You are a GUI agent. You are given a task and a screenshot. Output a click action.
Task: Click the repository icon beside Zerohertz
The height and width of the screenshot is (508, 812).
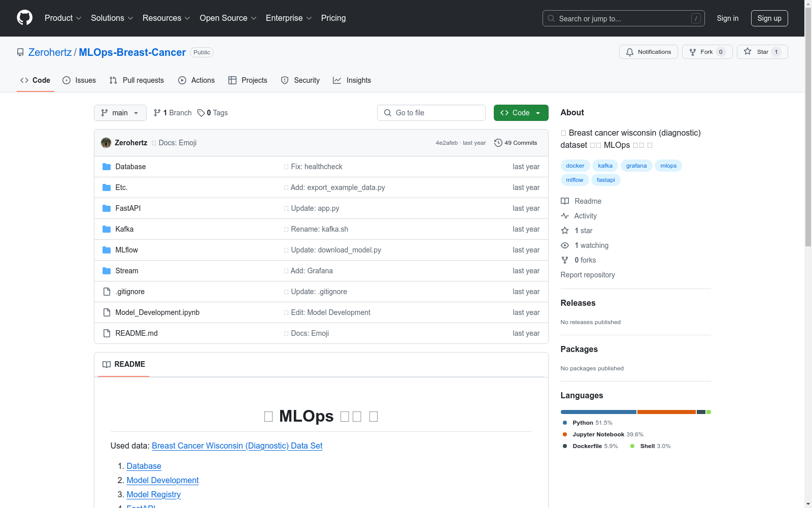pos(20,52)
